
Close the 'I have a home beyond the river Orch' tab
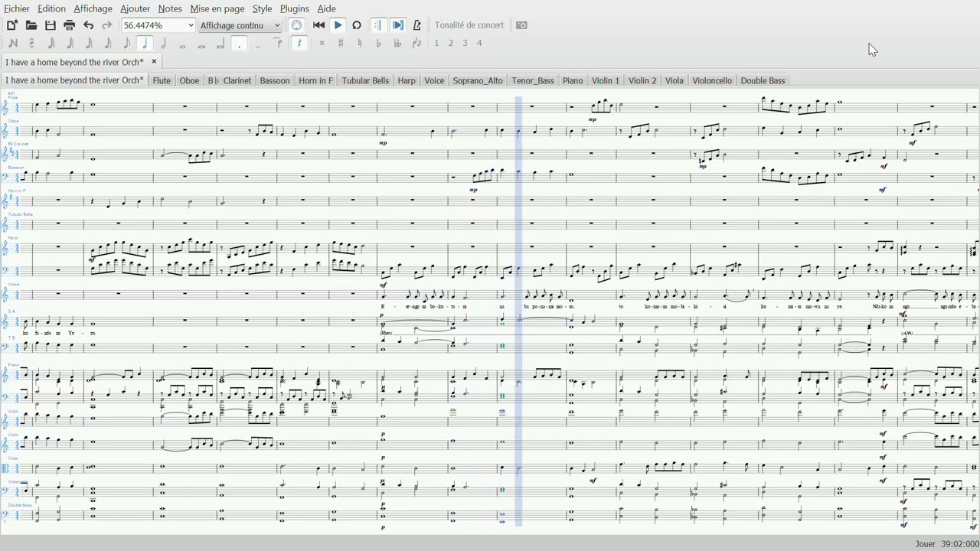154,62
